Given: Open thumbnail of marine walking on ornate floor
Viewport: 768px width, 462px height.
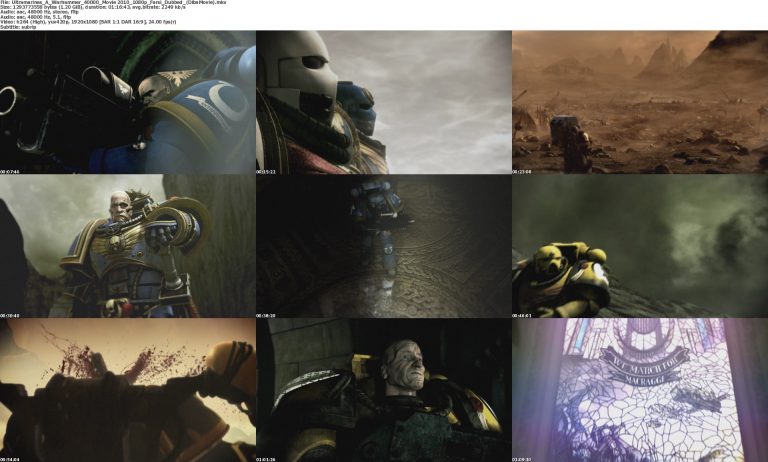Looking at the screenshot, I should pos(384,246).
